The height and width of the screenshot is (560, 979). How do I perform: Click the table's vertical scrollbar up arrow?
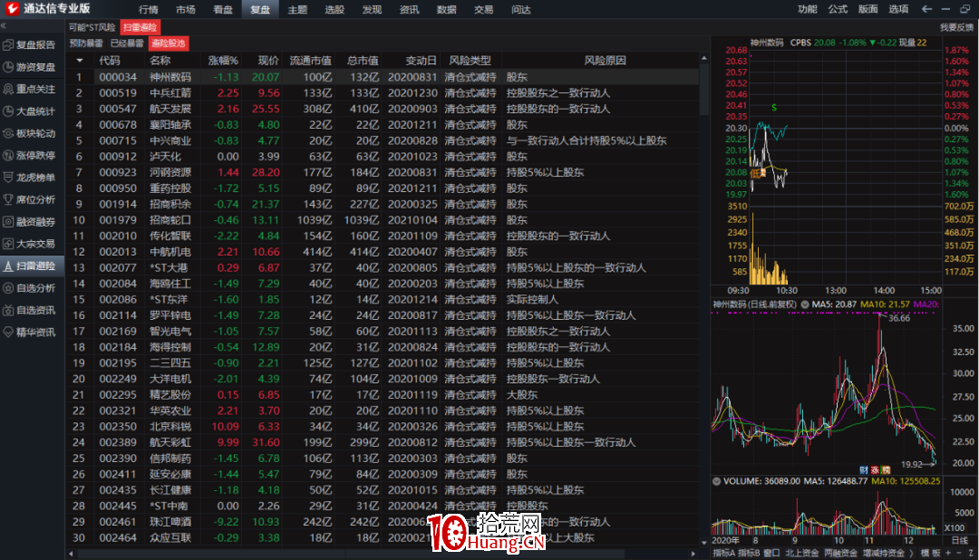point(704,58)
